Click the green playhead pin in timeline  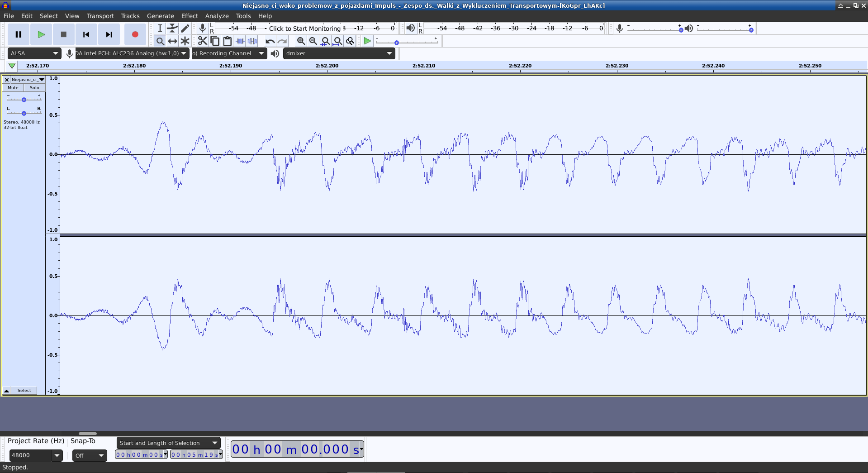12,66
